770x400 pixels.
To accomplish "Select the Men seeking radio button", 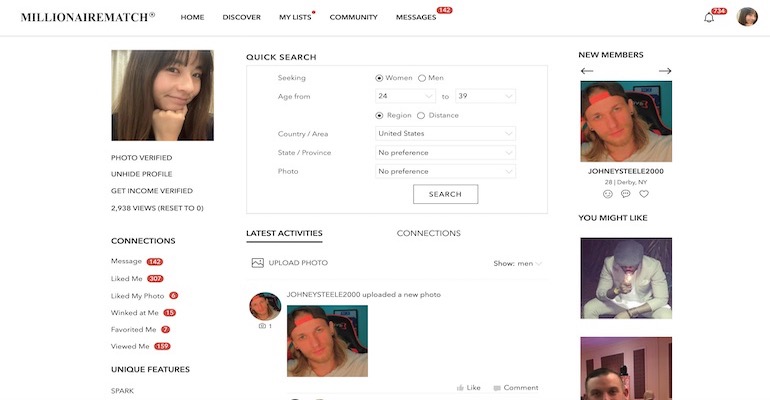I will click(422, 78).
